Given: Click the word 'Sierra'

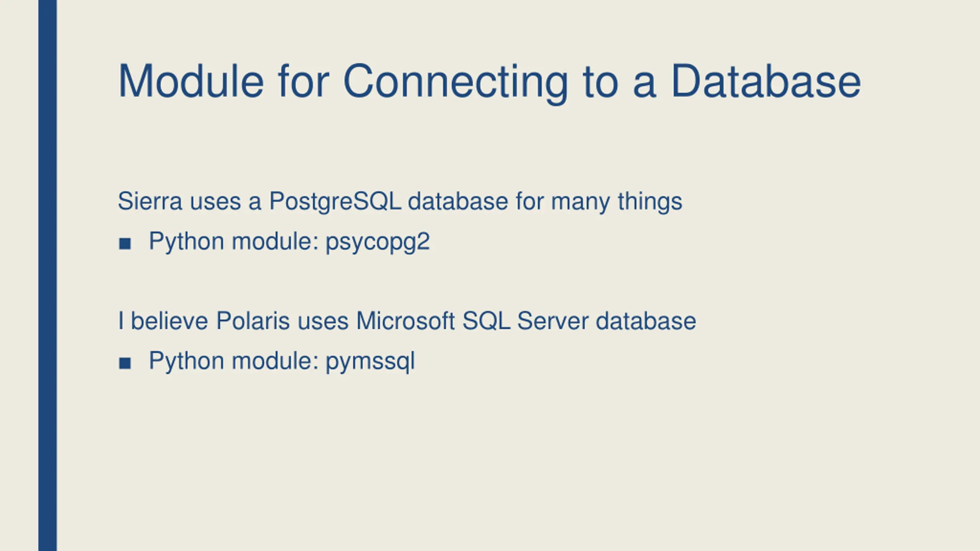Looking at the screenshot, I should tap(150, 201).
